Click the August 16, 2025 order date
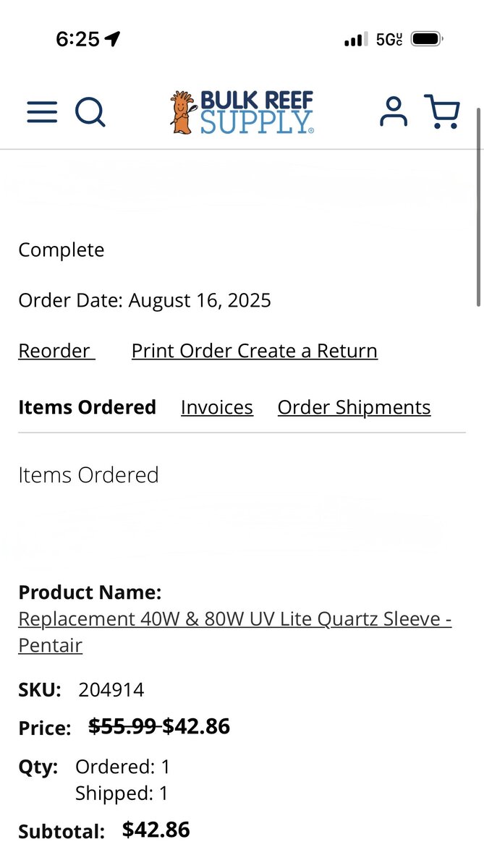 (200, 300)
